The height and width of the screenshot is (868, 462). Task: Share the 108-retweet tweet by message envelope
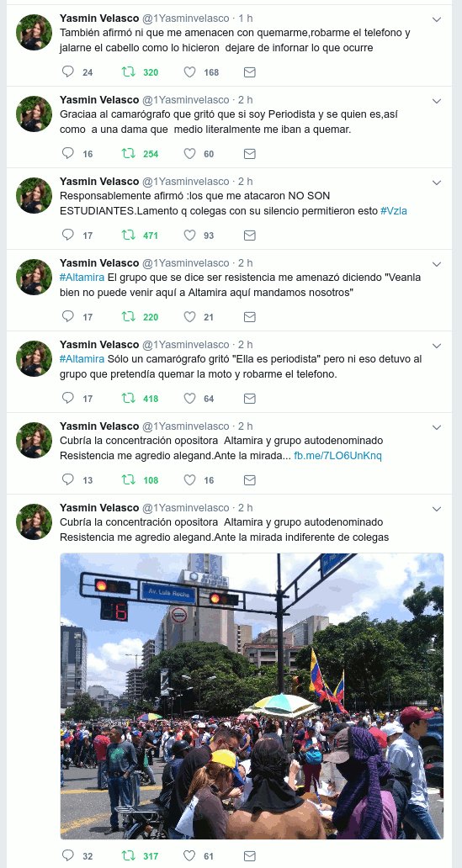250,480
